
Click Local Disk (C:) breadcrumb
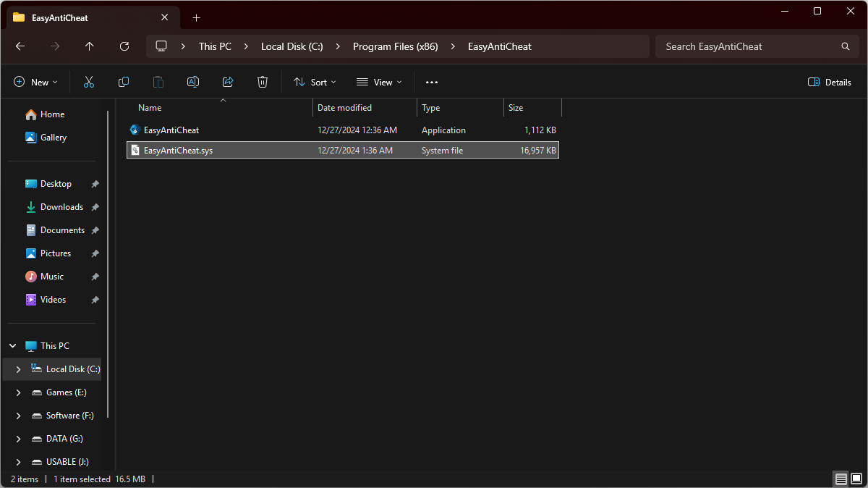[292, 46]
